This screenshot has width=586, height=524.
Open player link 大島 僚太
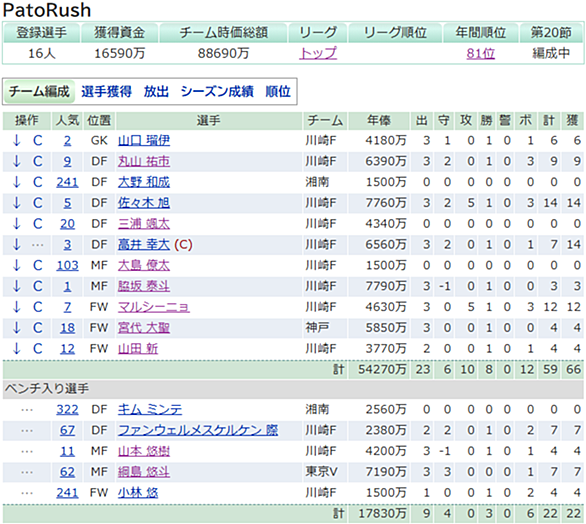144,265
